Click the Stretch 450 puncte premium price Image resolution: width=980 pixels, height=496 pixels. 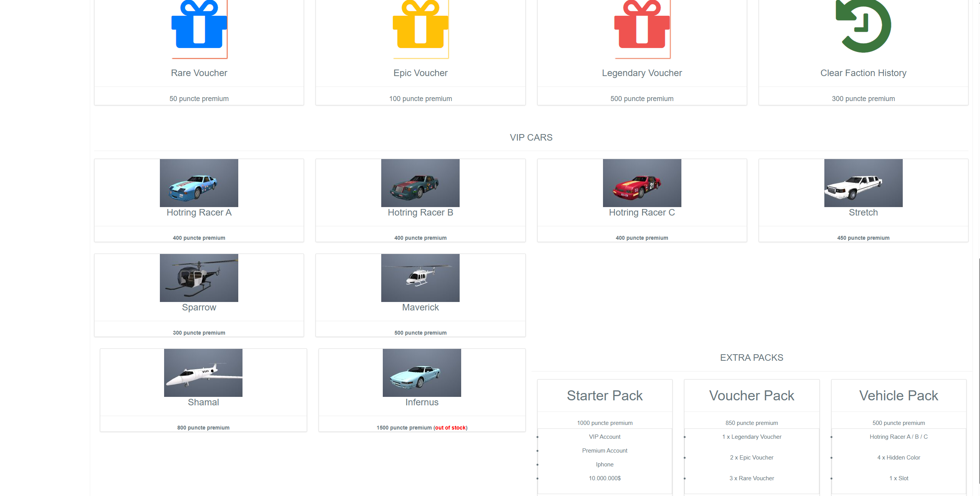coord(863,238)
